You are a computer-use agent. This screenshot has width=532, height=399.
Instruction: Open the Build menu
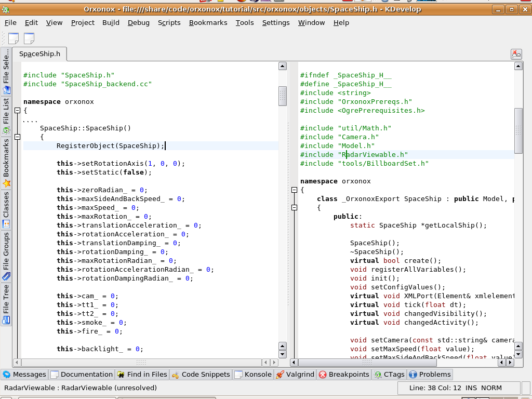tap(111, 23)
